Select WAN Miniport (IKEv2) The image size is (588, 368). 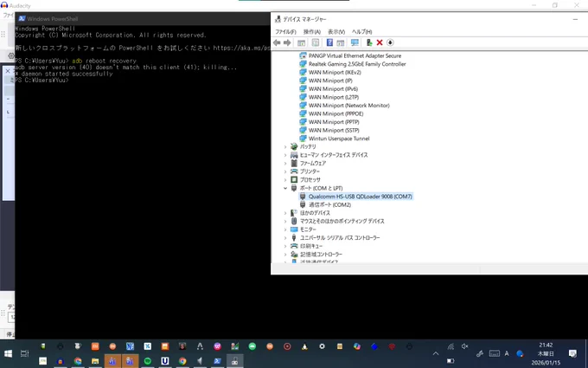(x=335, y=72)
